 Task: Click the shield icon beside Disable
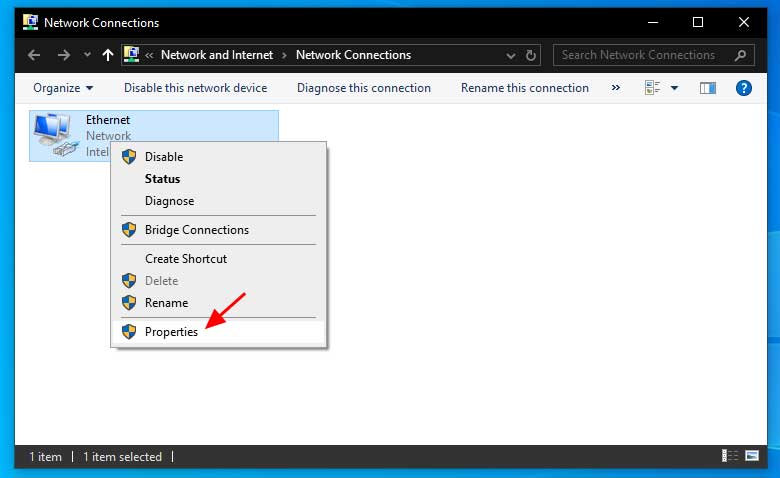(x=129, y=157)
